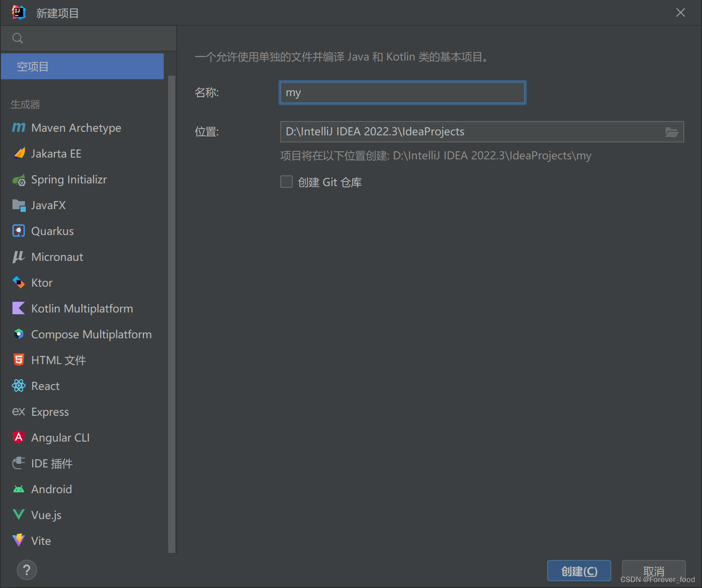This screenshot has width=702, height=588.
Task: Click the Vue.js V icon
Action: 19,515
